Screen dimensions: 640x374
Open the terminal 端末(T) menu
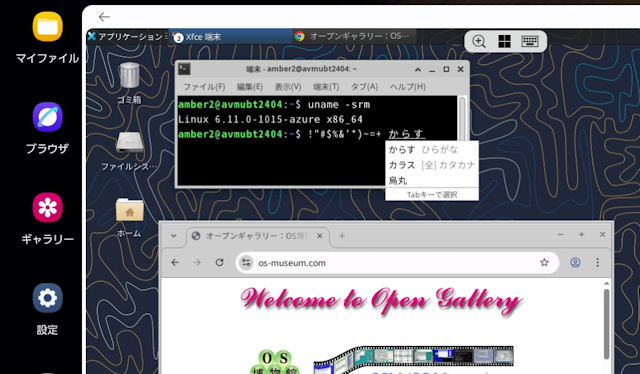click(326, 87)
